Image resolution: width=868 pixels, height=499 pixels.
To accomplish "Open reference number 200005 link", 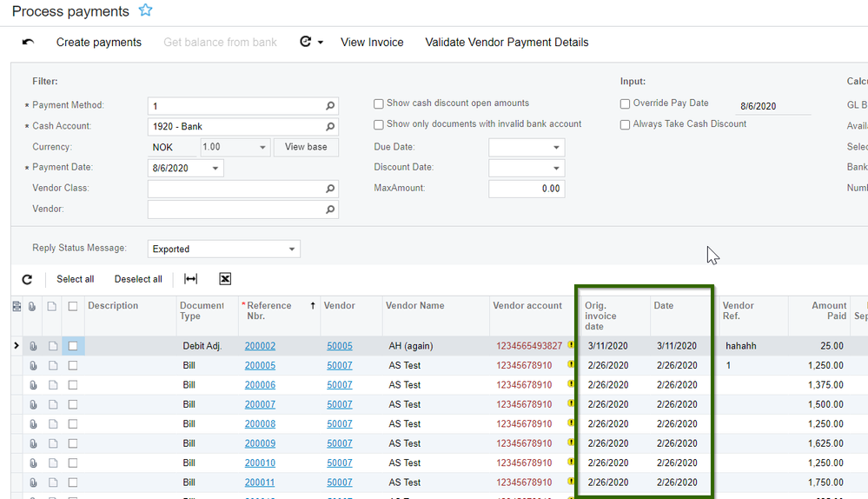I will coord(260,365).
